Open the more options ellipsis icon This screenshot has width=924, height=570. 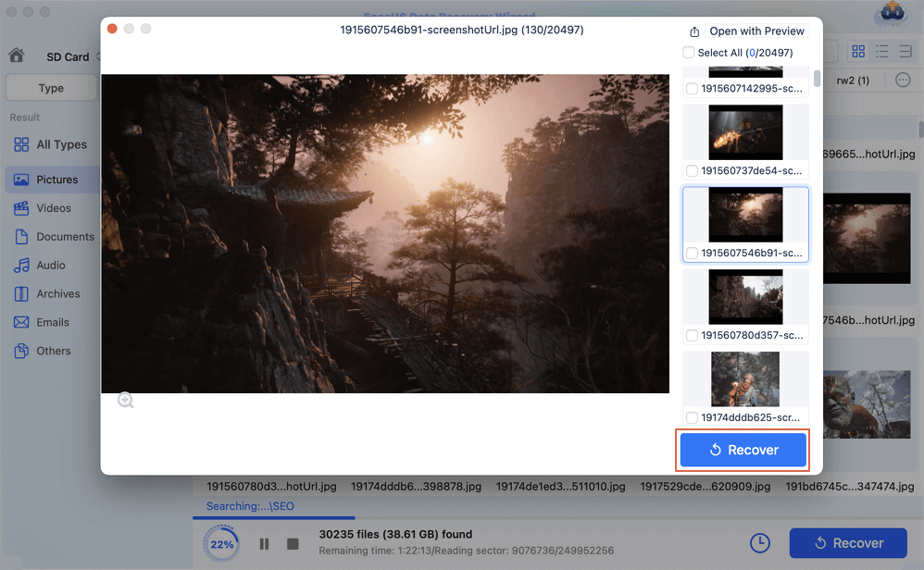point(903,81)
